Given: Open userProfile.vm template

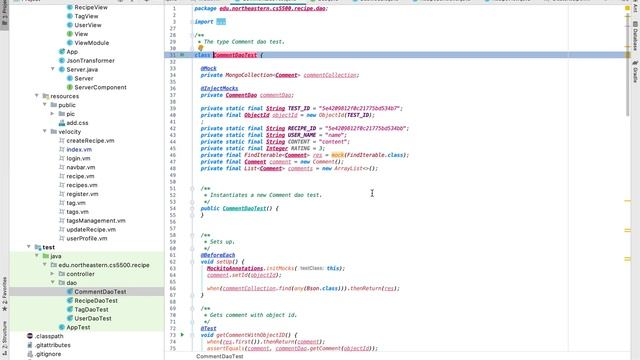Looking at the screenshot, I should coord(87,238).
